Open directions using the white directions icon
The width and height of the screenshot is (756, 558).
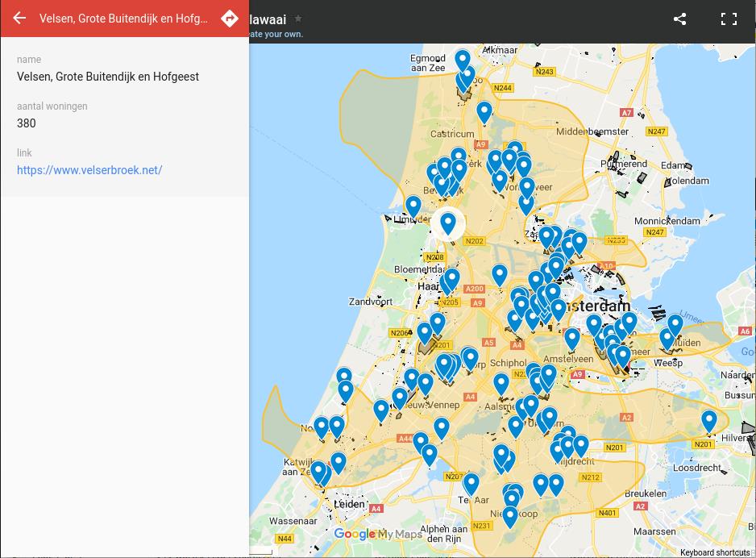pos(231,18)
